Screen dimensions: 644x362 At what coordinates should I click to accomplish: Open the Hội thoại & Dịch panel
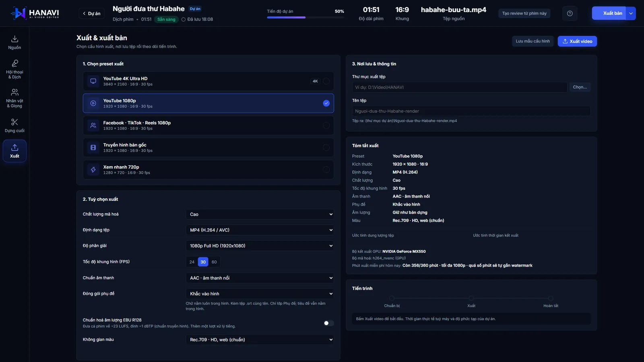click(x=14, y=69)
